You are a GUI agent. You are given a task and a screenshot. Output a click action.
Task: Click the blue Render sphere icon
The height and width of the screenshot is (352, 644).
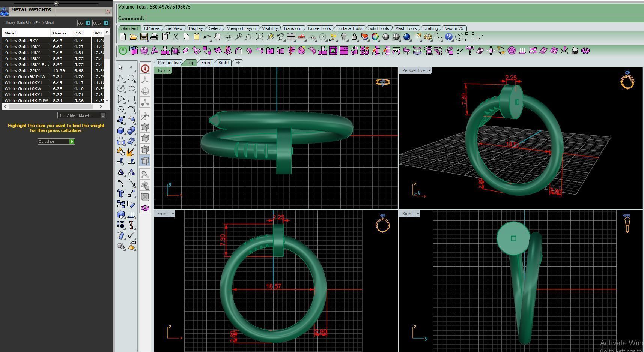point(406,37)
